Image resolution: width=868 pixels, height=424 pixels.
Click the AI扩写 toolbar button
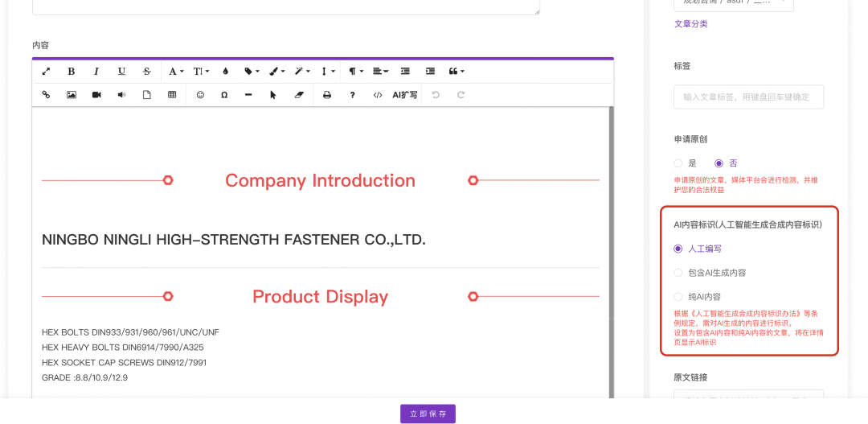coord(404,95)
